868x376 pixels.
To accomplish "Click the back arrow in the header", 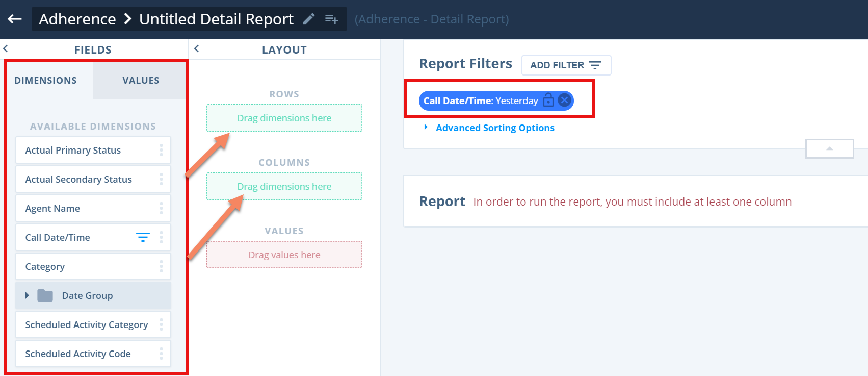I will [15, 19].
